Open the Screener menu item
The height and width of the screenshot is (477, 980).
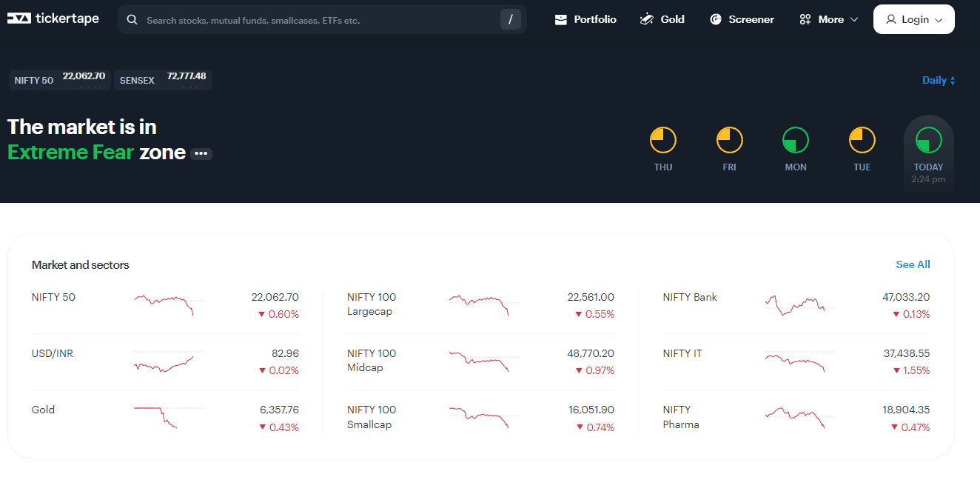(x=742, y=19)
